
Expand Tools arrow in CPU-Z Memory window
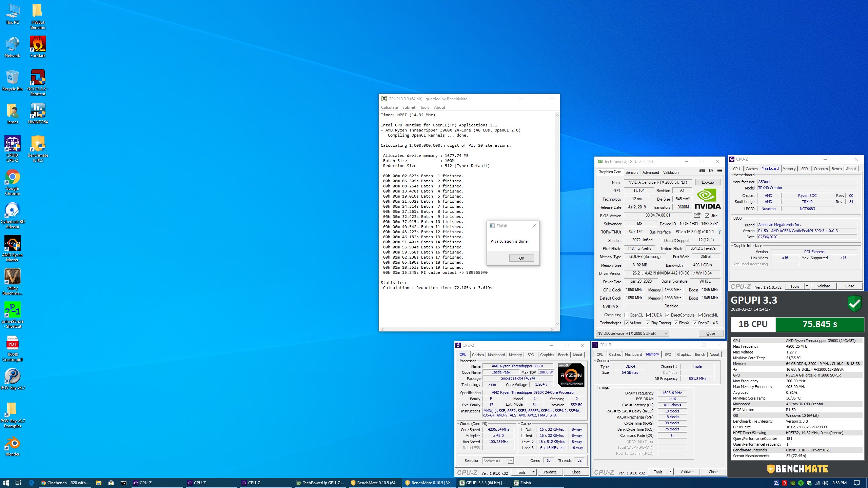tap(670, 472)
